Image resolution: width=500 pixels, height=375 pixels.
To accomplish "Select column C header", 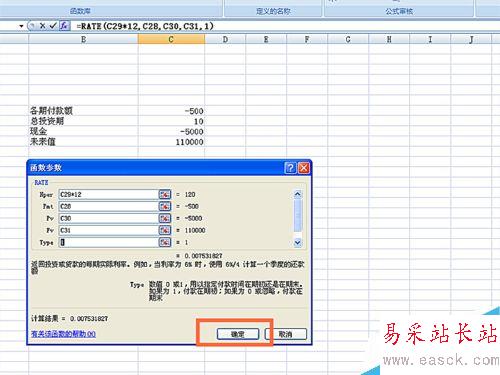I will pos(171,39).
